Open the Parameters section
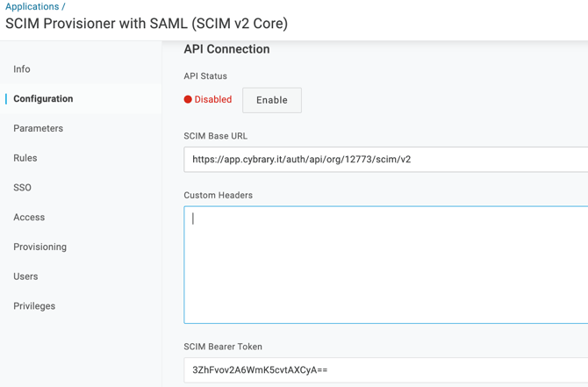588x387 pixels. click(x=38, y=129)
